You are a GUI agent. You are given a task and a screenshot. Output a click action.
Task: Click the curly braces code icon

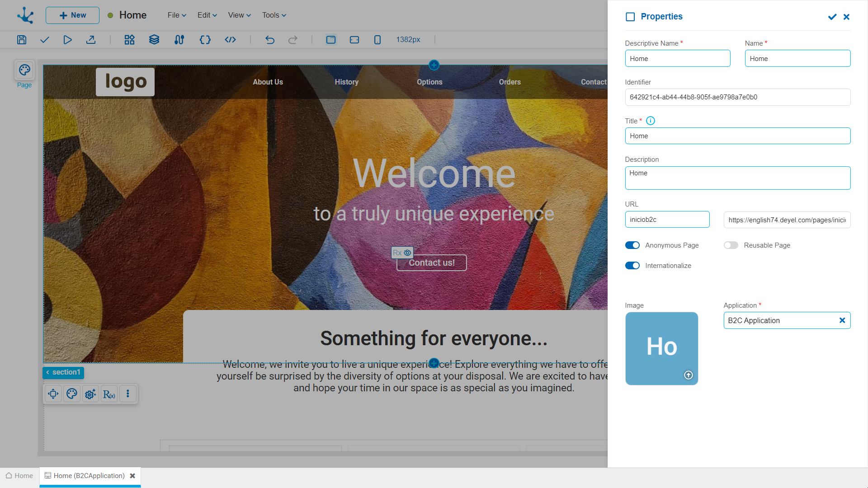point(205,40)
